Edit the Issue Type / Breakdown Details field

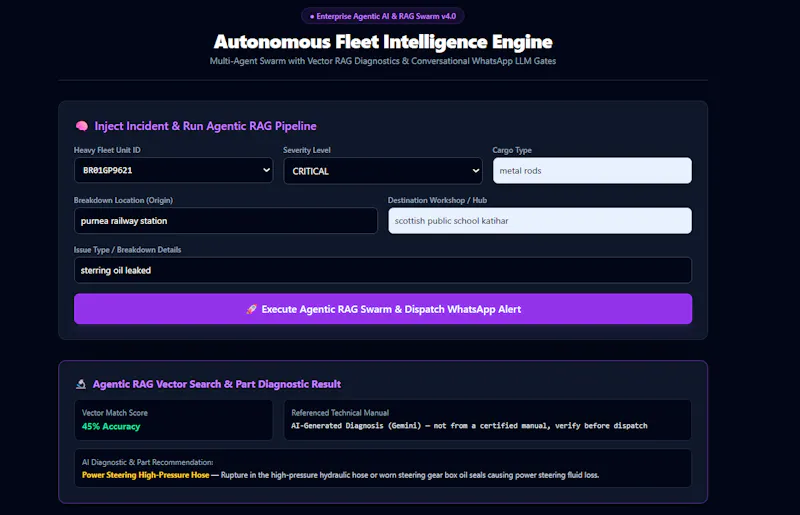383,270
